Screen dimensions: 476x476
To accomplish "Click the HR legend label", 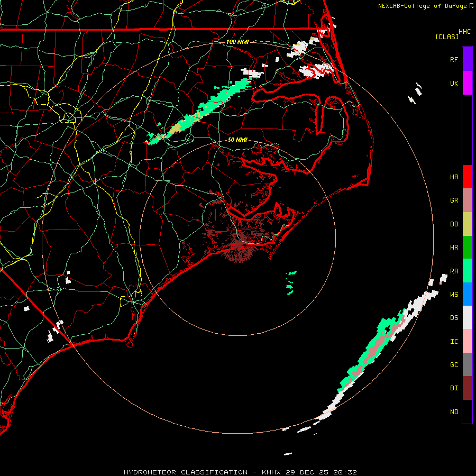I will 454,248.
